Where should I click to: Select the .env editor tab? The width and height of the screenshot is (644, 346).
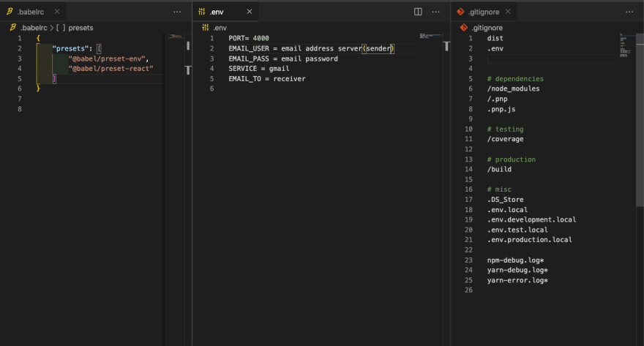[217, 12]
